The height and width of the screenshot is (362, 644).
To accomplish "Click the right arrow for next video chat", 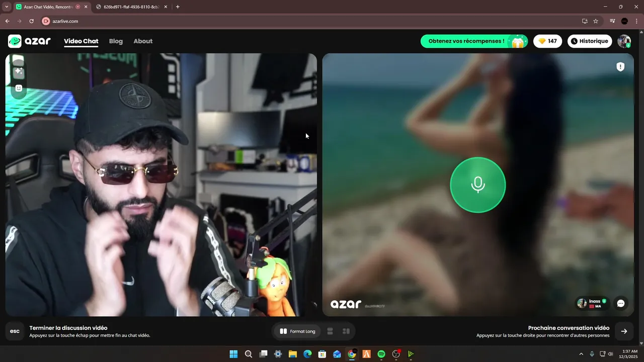I will 624,331.
